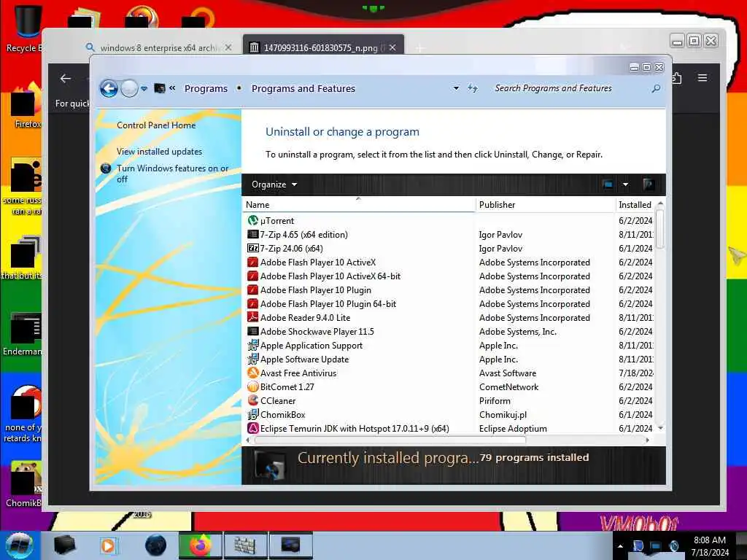Click the Adobe Flash Player 10 Plugin 64-bit icon

[253, 303]
